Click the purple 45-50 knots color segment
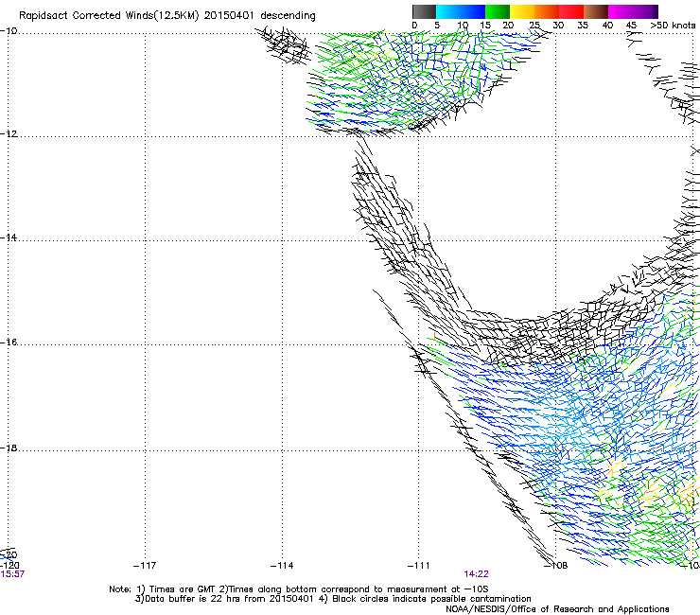 (645, 11)
